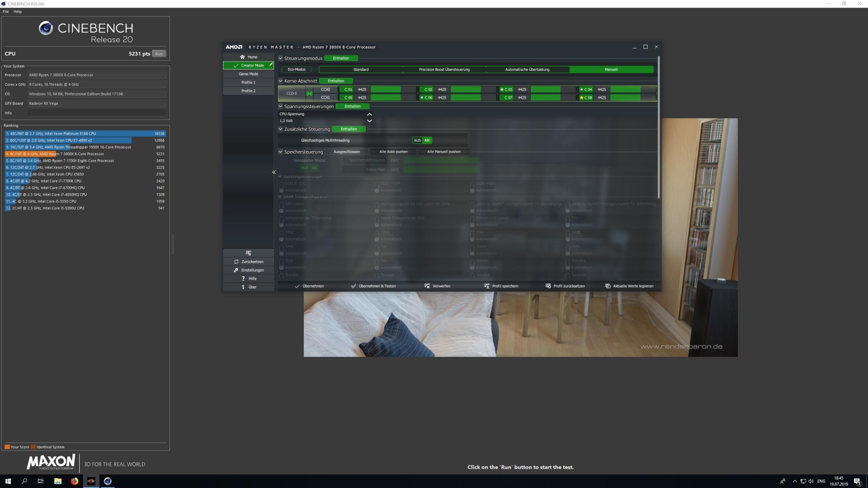Switch to Profile 2
868x488 pixels.
248,91
